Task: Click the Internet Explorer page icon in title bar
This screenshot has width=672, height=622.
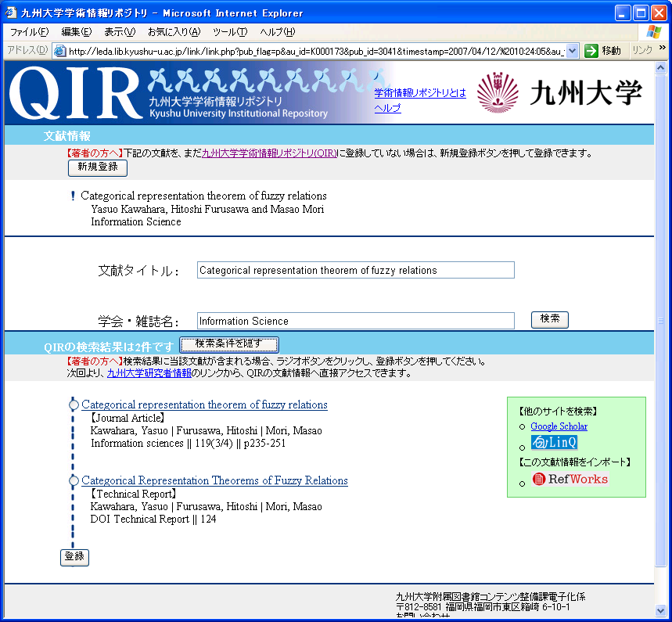Action: pyautogui.click(x=11, y=13)
